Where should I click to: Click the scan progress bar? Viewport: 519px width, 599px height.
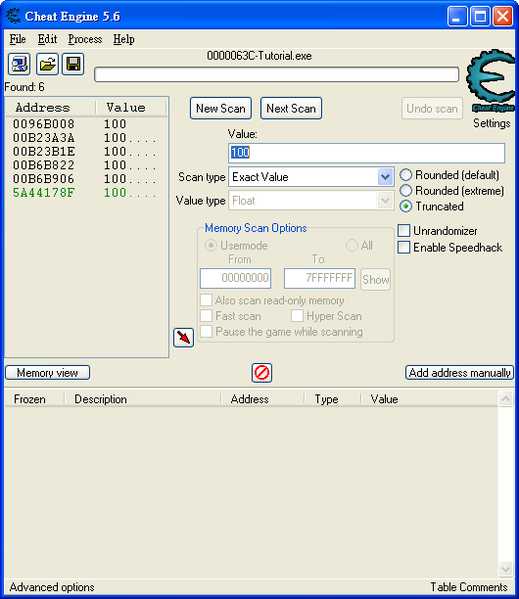pos(276,74)
